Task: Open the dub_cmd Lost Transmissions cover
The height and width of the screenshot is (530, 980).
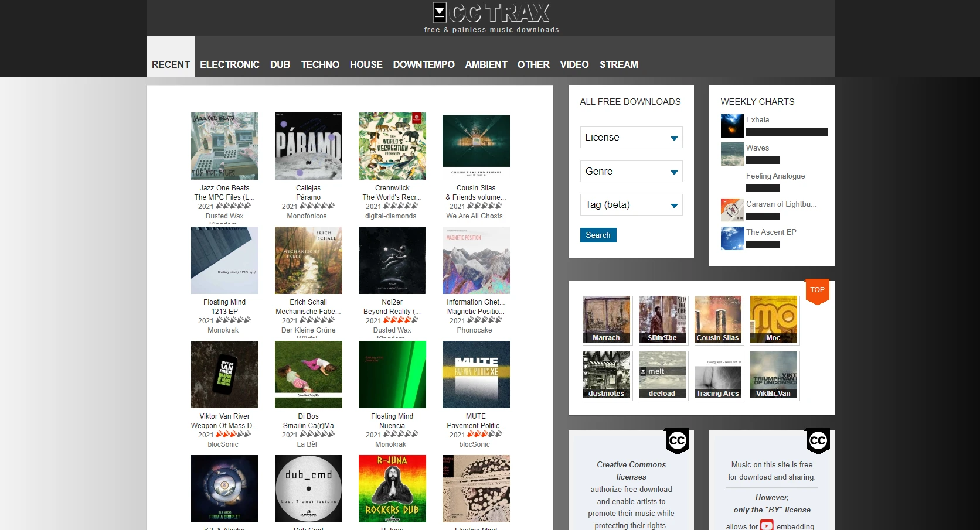Action: [308, 488]
